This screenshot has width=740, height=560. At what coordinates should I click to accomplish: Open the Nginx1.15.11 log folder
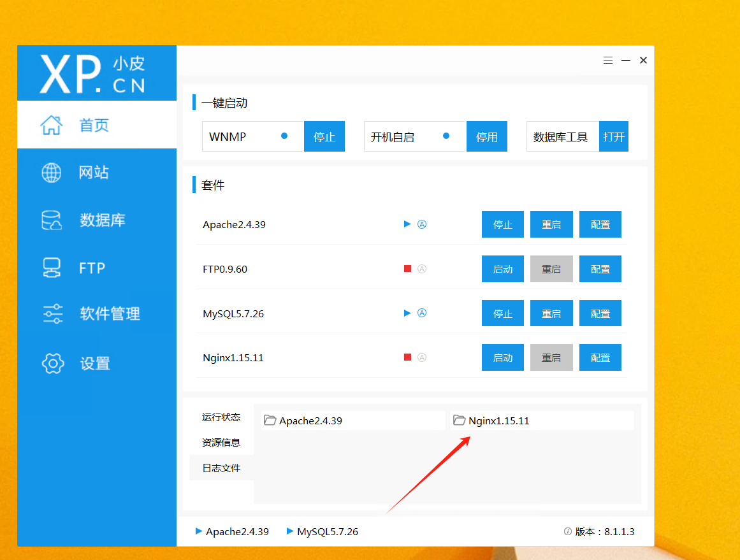[542, 420]
